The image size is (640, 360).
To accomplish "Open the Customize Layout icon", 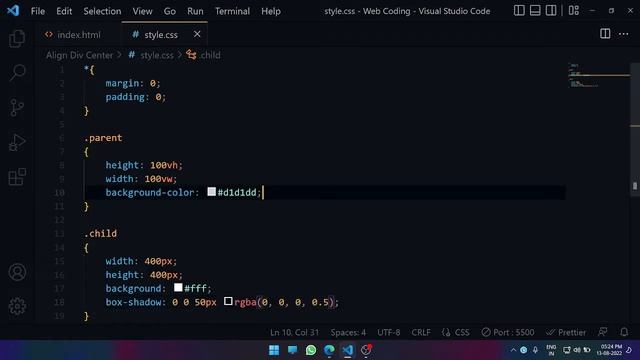I will (573, 10).
